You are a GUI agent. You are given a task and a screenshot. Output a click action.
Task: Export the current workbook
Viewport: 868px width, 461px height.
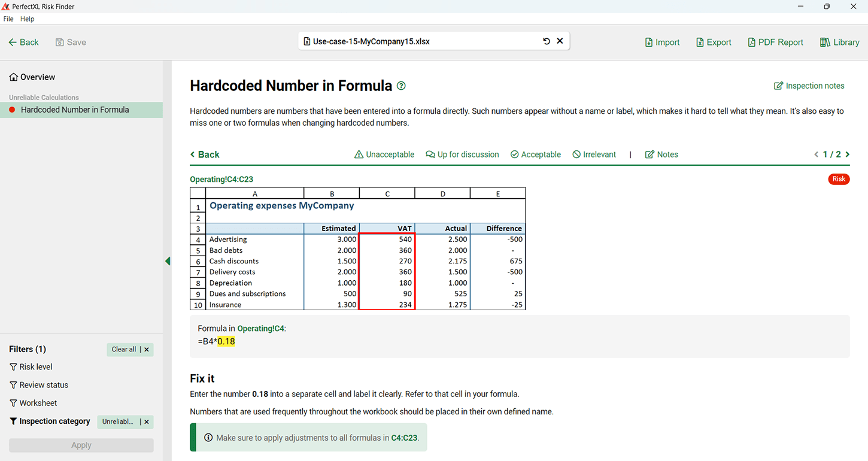point(713,42)
